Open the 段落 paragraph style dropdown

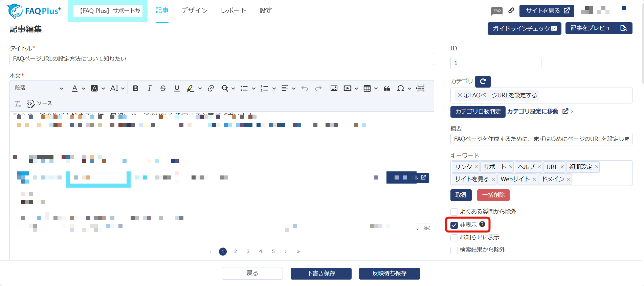[x=39, y=88]
